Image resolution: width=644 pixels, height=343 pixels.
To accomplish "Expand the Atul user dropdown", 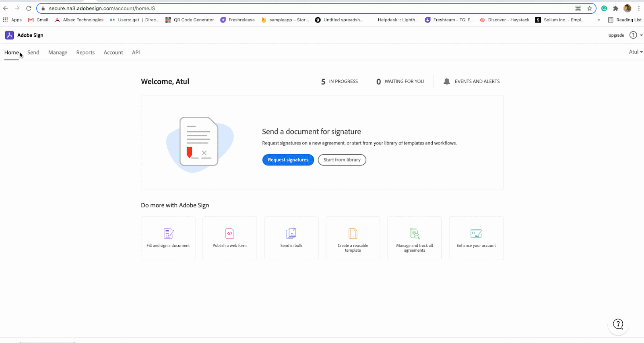I will click(x=636, y=52).
